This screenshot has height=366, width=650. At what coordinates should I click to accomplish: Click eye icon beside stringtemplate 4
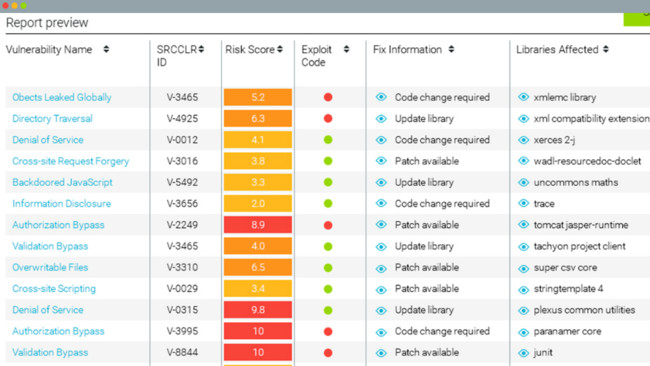[524, 289]
